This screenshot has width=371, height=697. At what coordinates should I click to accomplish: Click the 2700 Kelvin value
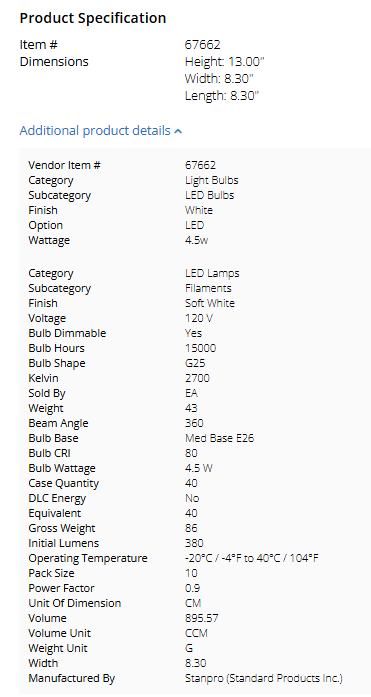197,379
